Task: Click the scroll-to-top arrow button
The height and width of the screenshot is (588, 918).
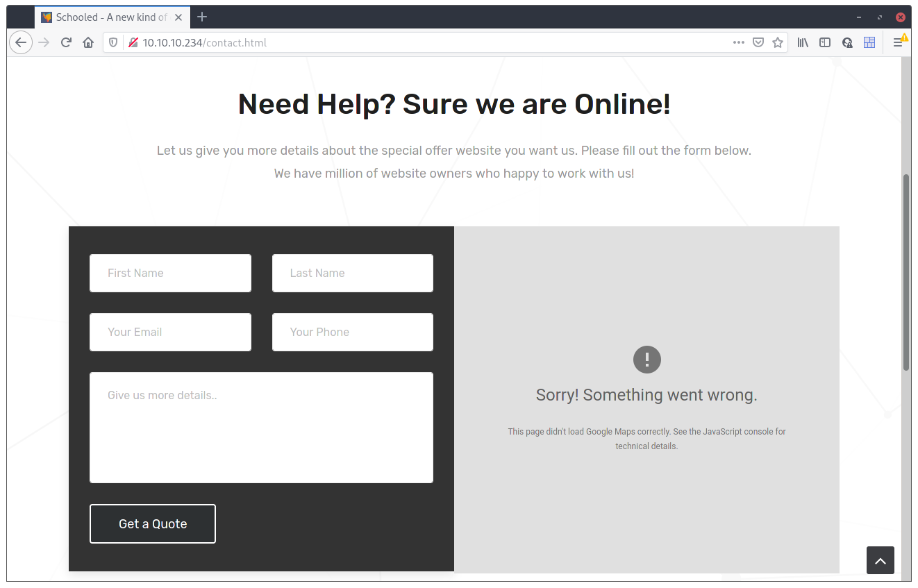Action: (881, 560)
